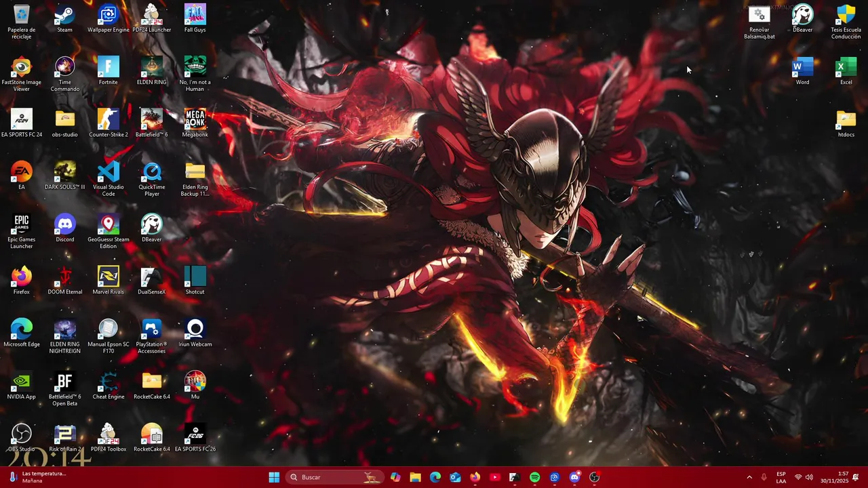Open the Wi-Fi network flyout
This screenshot has height=488, width=868.
pos(798,477)
